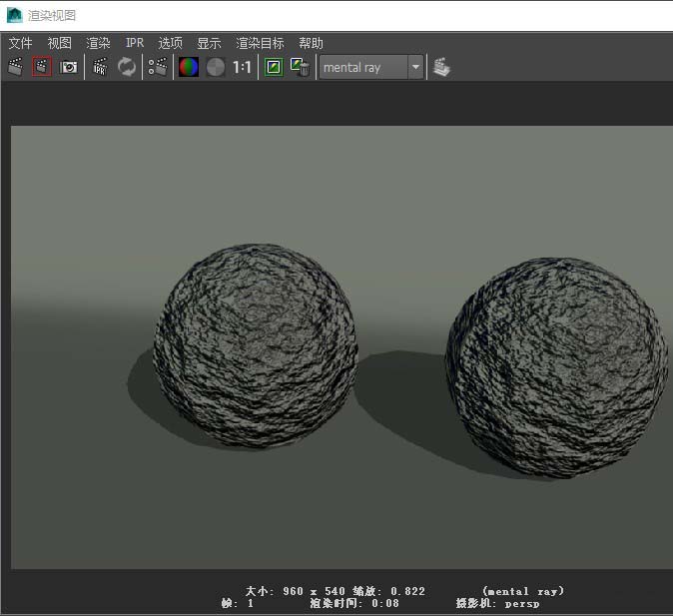Click the Refresh IPR image icon

127,67
